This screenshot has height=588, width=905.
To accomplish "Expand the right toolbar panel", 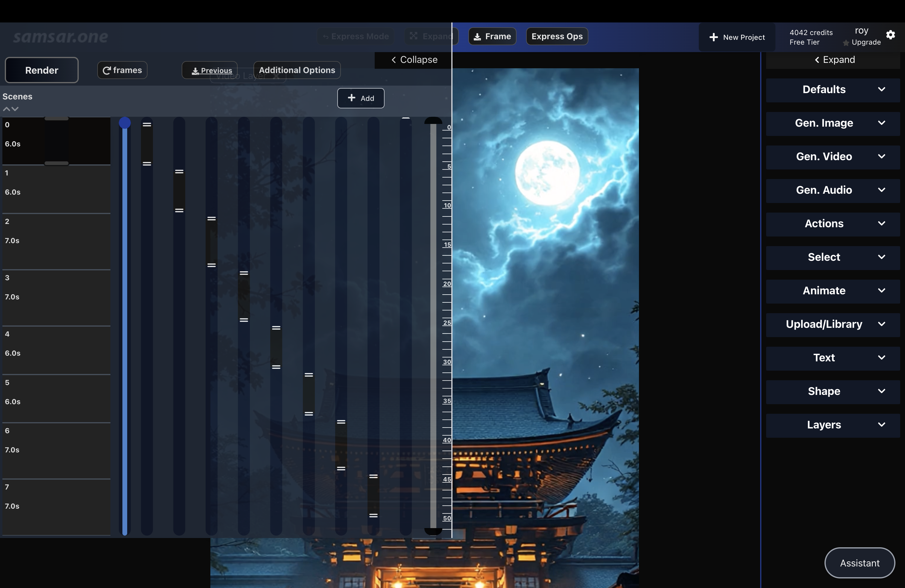I will click(834, 60).
